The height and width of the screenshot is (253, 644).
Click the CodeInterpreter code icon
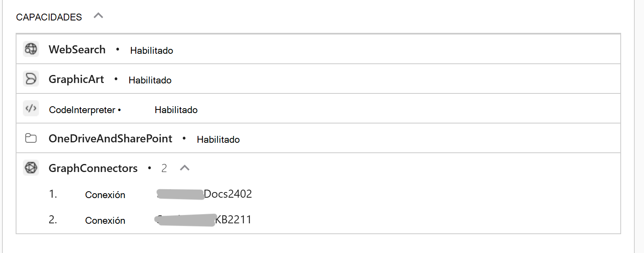point(31,108)
